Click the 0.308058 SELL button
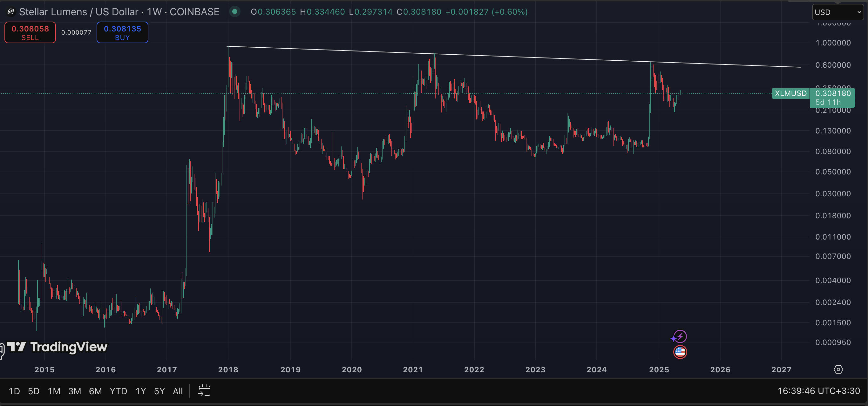 pos(30,33)
